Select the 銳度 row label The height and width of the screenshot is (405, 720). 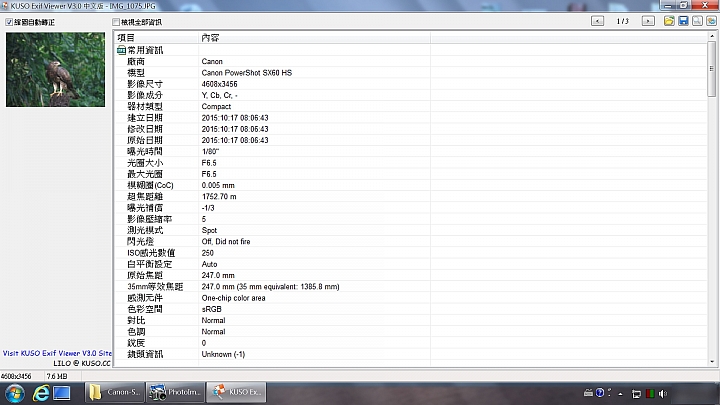click(136, 343)
